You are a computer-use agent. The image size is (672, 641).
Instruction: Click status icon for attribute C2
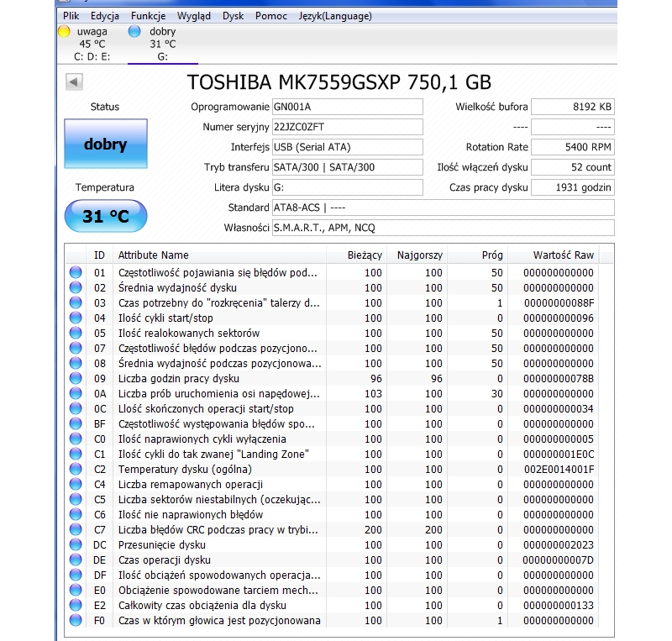[x=76, y=469]
